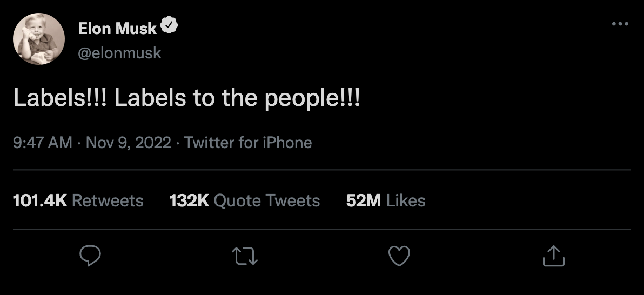Click the 9:47 AM timestamp
The height and width of the screenshot is (295, 644).
pos(42,143)
